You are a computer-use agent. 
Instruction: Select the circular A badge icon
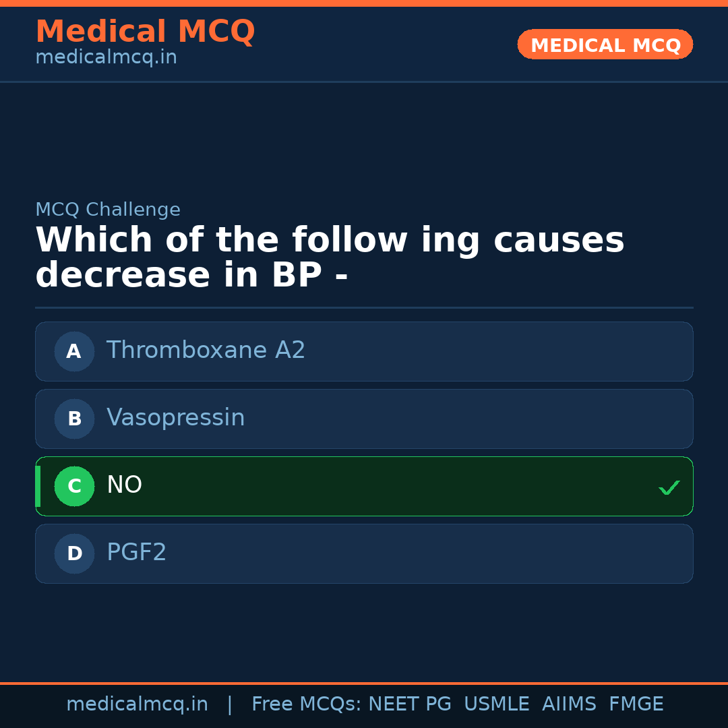(74, 351)
